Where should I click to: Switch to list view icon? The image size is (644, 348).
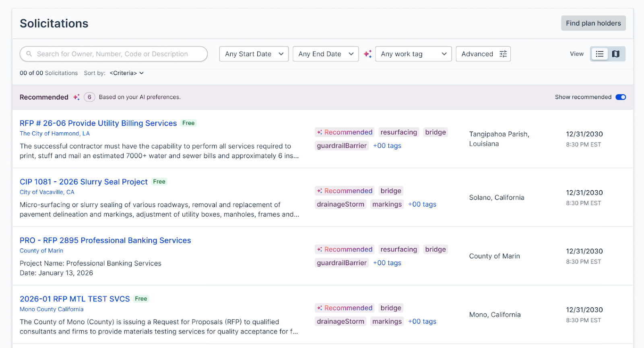(600, 54)
